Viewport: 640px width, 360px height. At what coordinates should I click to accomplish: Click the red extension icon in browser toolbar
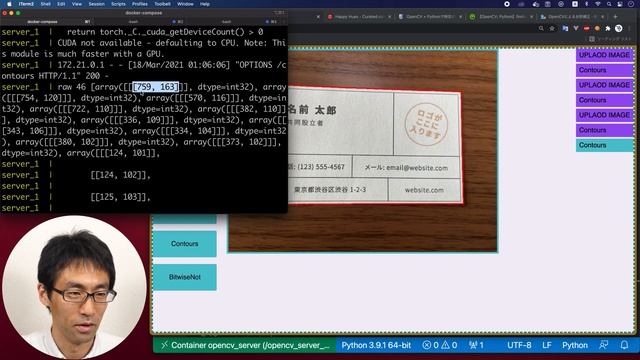point(587,29)
